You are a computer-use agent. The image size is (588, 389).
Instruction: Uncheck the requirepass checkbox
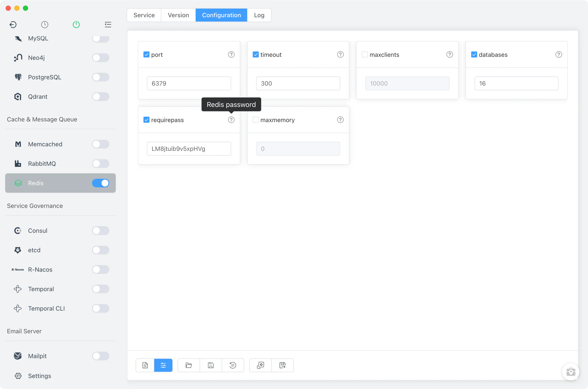click(146, 120)
